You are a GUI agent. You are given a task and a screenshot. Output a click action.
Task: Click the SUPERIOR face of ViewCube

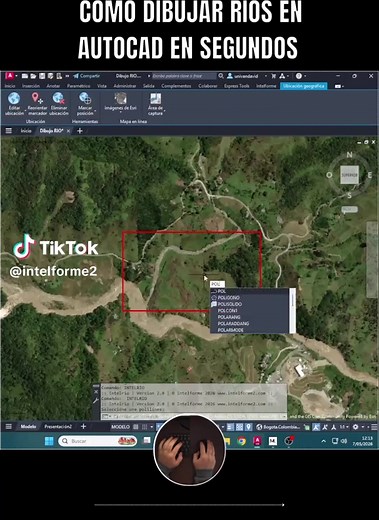coord(349,175)
